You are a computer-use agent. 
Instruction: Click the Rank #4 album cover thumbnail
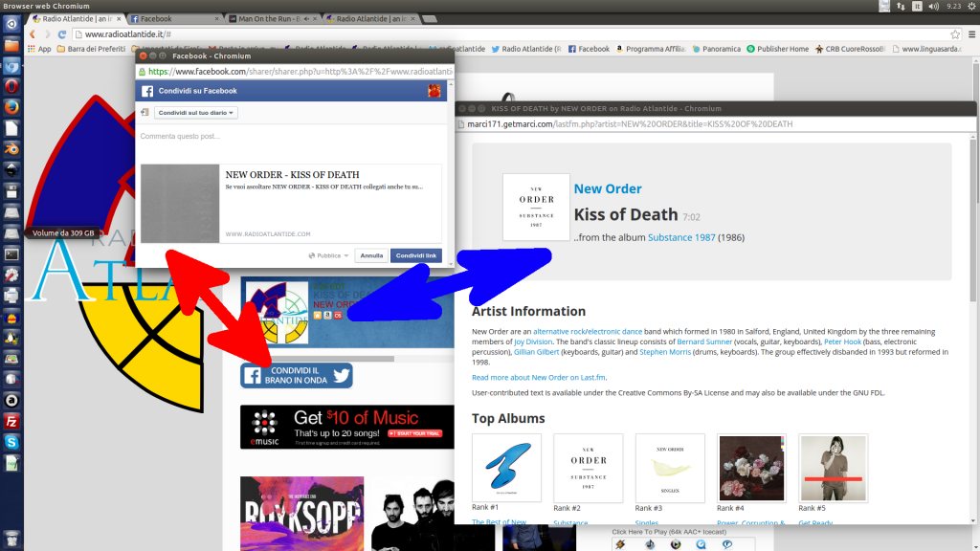coord(751,468)
